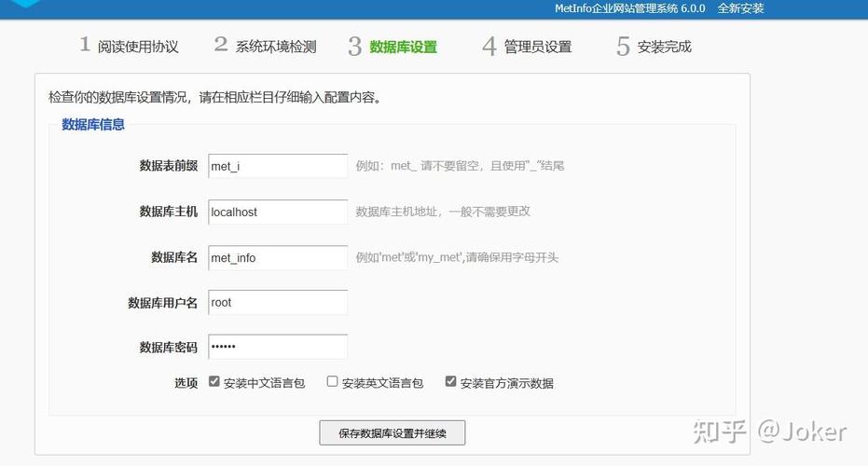Click the 选项 label
868x466 pixels.
(x=186, y=383)
